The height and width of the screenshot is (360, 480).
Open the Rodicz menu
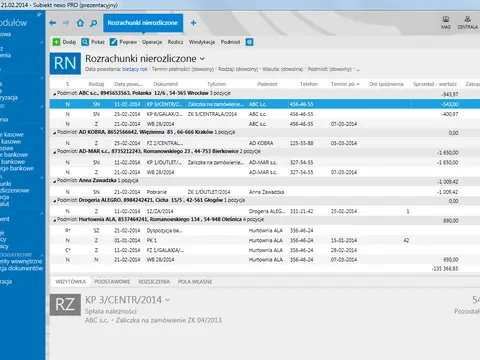click(175, 42)
